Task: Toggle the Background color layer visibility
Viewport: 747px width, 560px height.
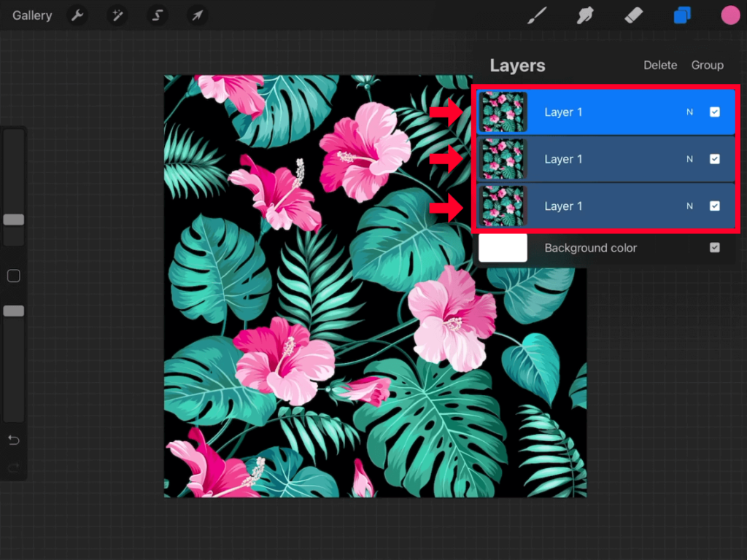Action: pos(715,248)
